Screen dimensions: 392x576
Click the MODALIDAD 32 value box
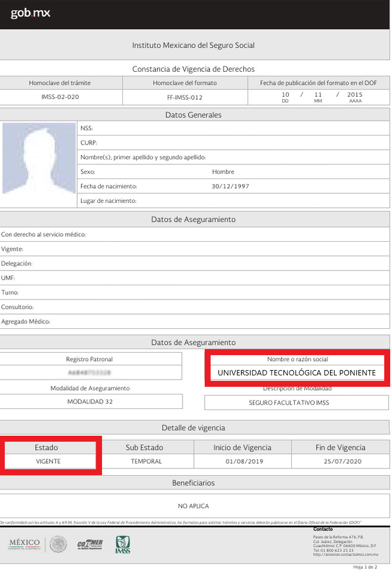click(89, 402)
